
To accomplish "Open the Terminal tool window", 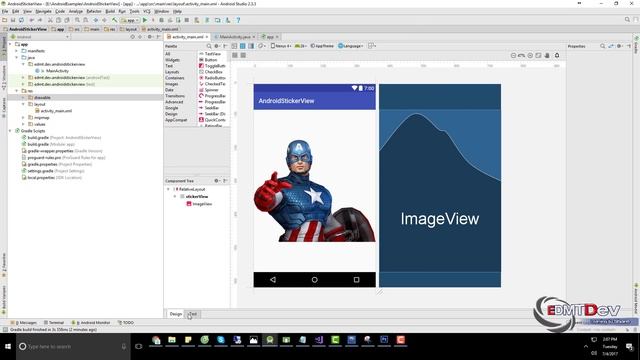I will point(53,322).
